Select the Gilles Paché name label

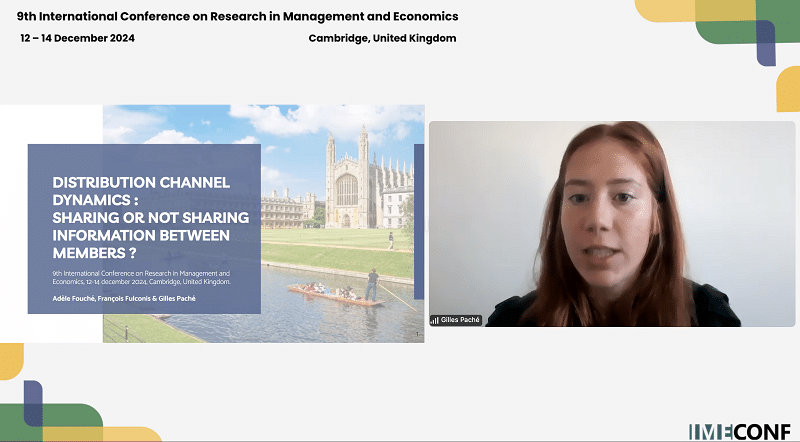pyautogui.click(x=461, y=320)
